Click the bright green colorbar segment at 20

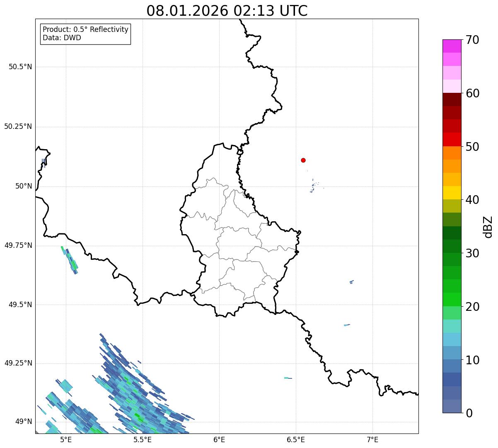click(x=452, y=300)
